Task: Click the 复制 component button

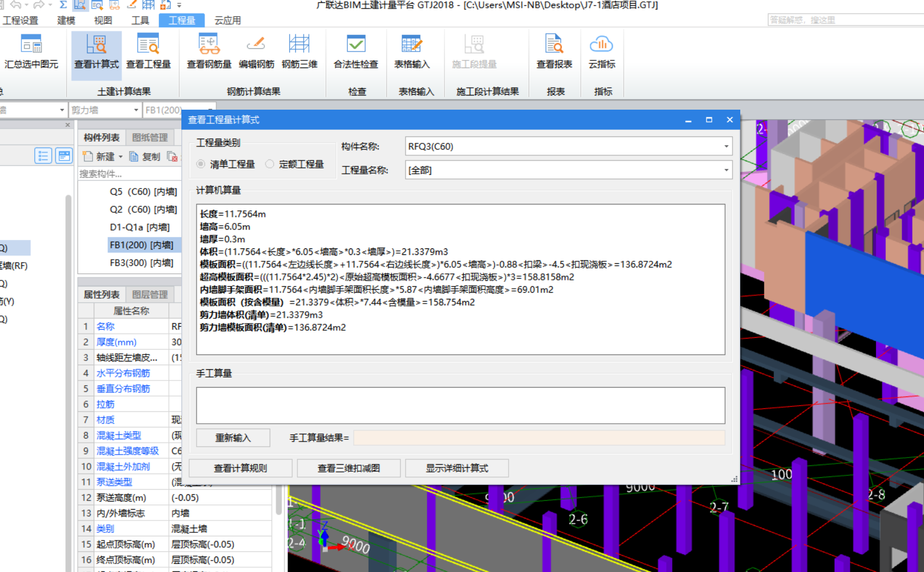Action: 145,156
